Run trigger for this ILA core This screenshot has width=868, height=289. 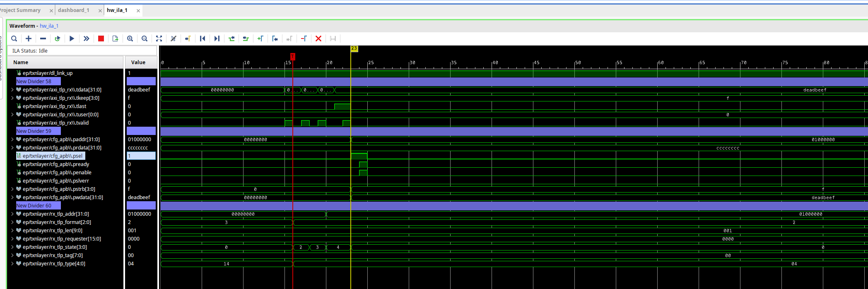72,39
